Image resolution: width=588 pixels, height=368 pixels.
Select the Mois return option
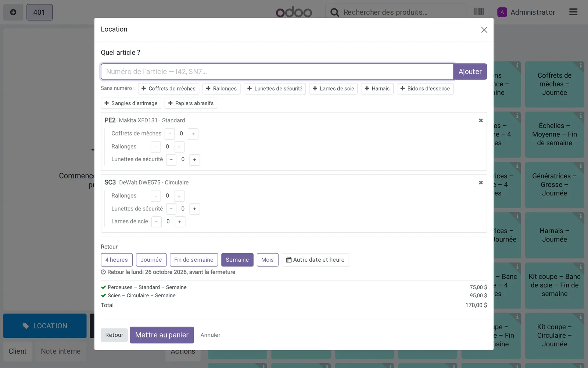pyautogui.click(x=267, y=260)
